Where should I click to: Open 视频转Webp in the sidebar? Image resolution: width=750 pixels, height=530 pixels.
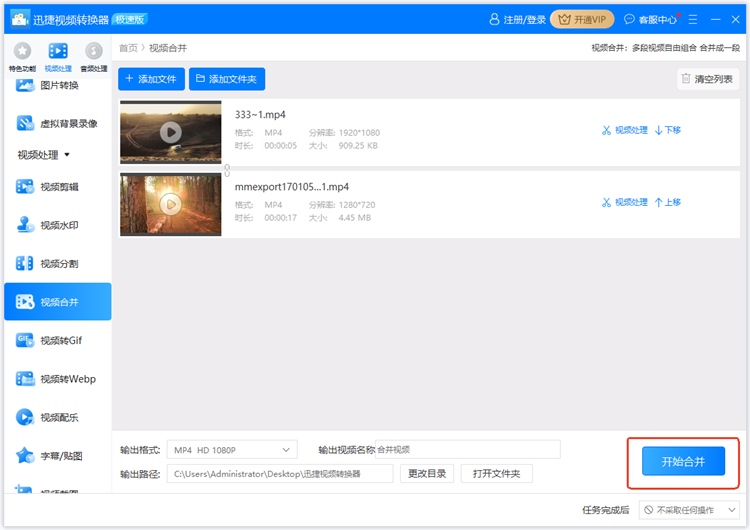pos(57,379)
